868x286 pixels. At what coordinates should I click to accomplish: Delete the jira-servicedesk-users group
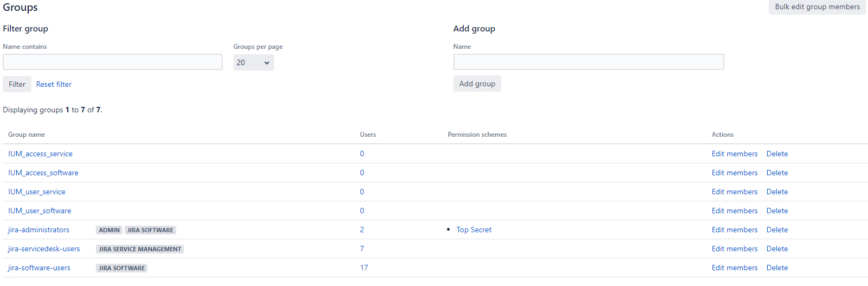(777, 249)
